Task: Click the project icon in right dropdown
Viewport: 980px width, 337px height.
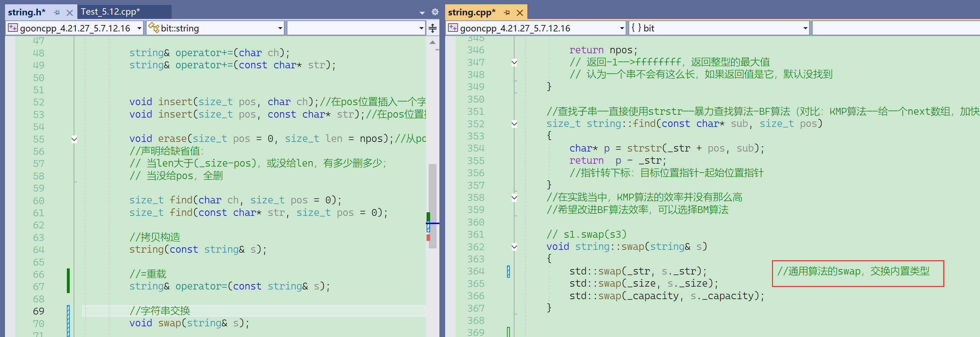Action: point(453,28)
